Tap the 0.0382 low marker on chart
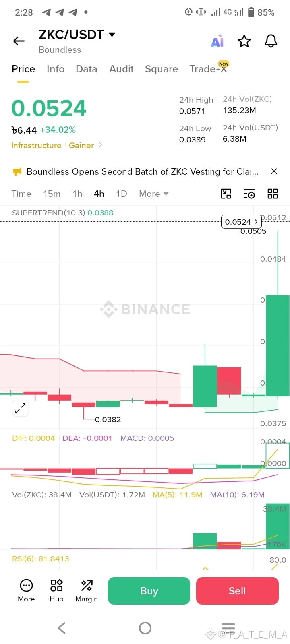Image resolution: width=290 pixels, height=644 pixels. click(x=108, y=419)
